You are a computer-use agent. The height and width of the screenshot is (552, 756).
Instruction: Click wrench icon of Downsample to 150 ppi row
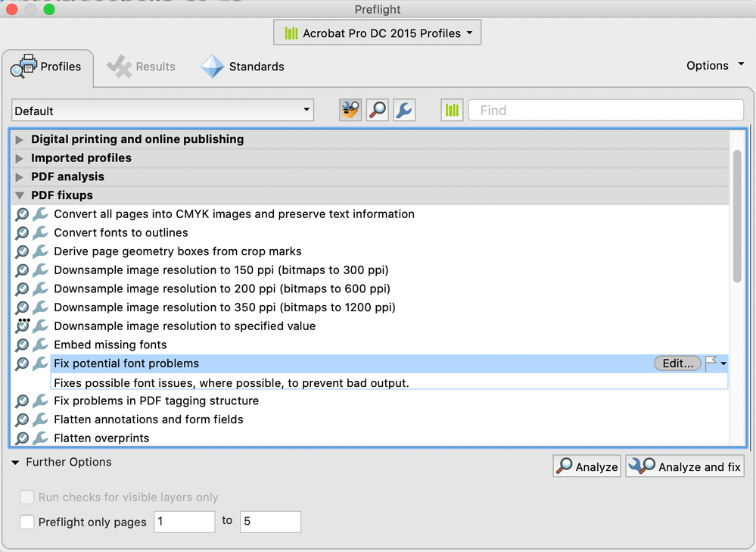(41, 270)
